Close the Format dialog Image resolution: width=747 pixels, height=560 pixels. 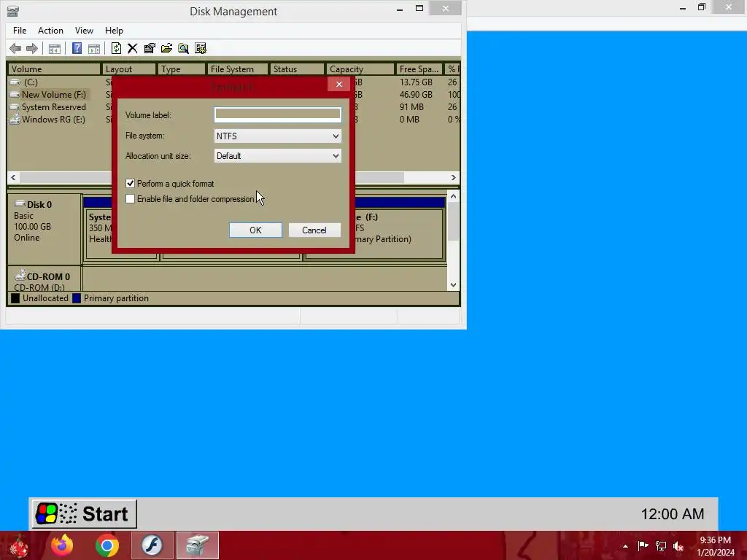338,85
